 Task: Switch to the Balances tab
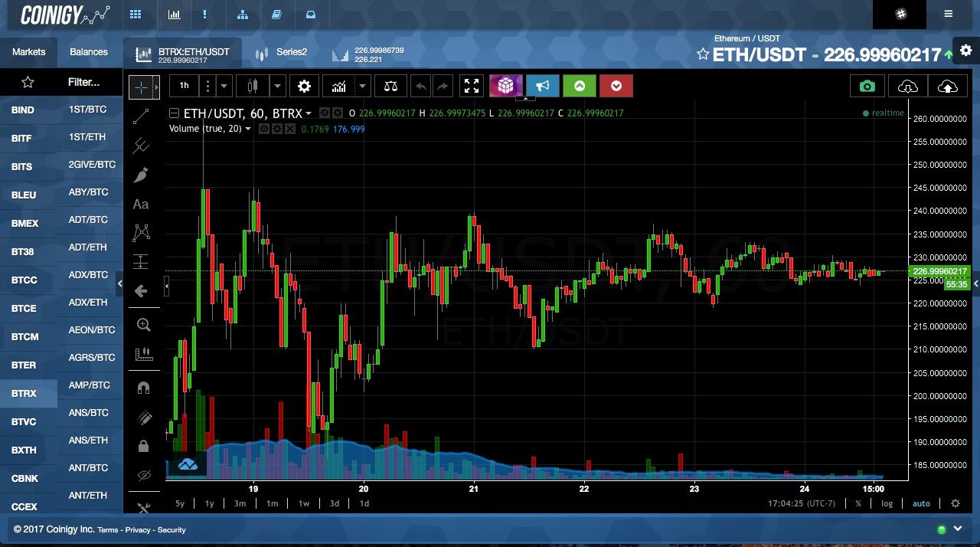pyautogui.click(x=89, y=52)
